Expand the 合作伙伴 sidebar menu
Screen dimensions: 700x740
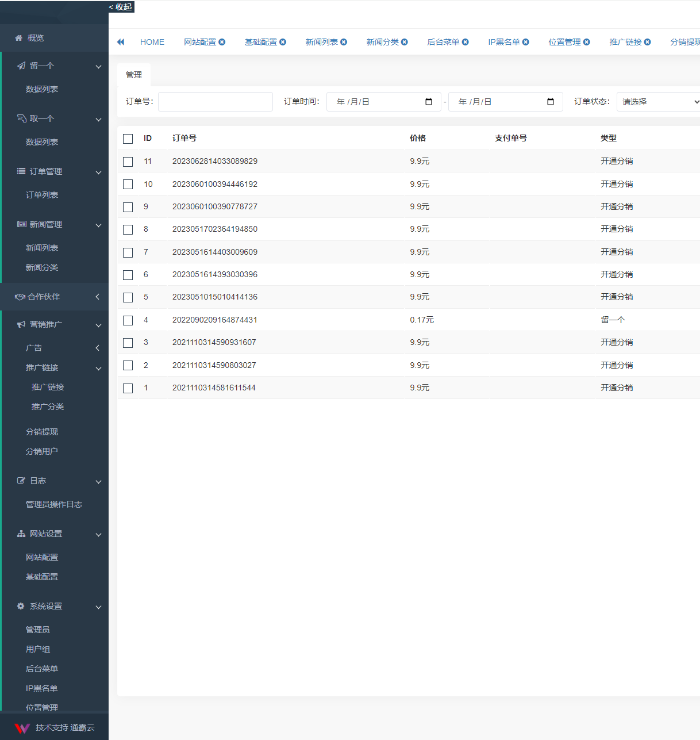pyautogui.click(x=55, y=297)
